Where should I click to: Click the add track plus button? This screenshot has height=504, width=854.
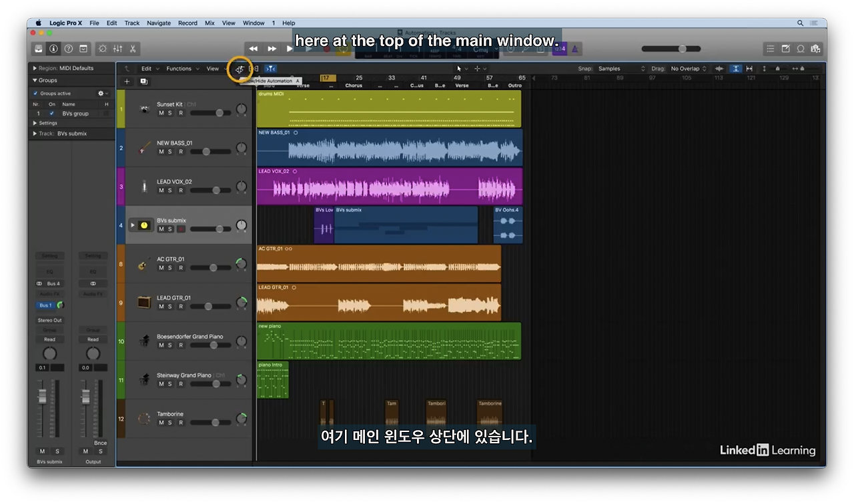click(x=127, y=81)
